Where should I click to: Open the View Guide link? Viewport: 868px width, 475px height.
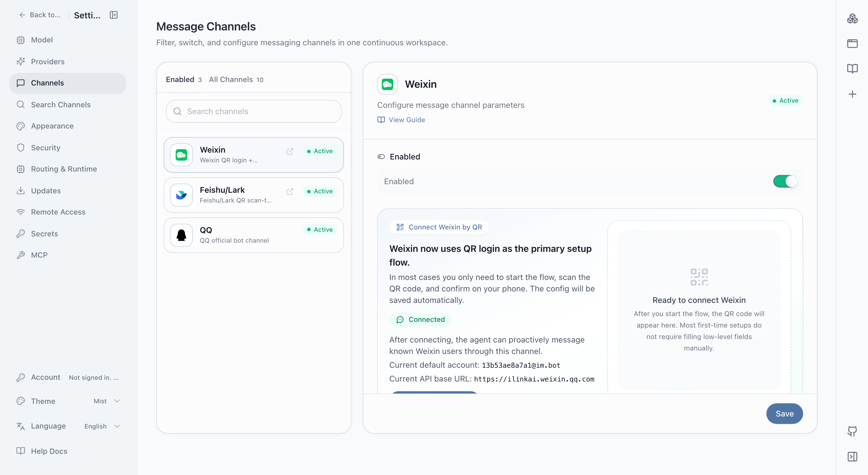click(401, 120)
